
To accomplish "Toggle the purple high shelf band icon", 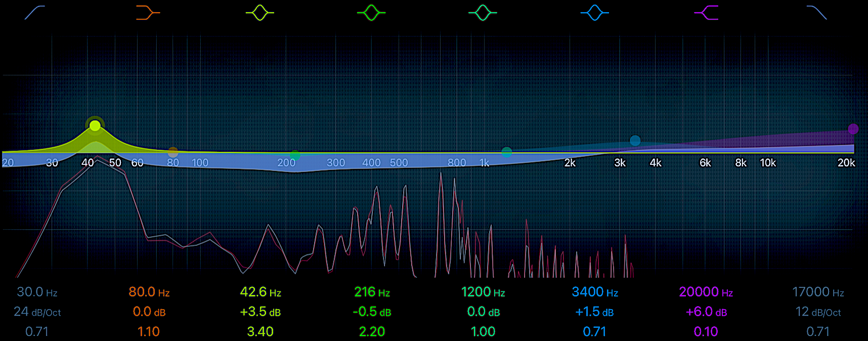I will [x=706, y=13].
